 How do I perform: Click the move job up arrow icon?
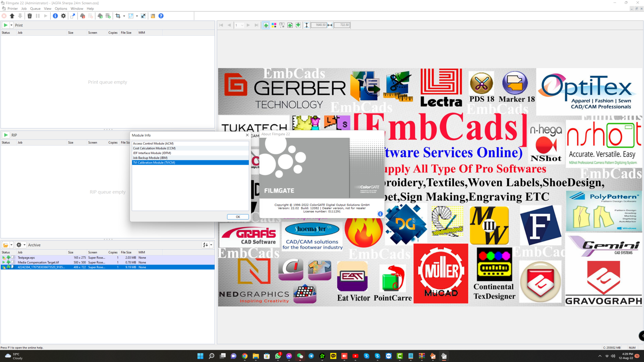tap(12, 16)
